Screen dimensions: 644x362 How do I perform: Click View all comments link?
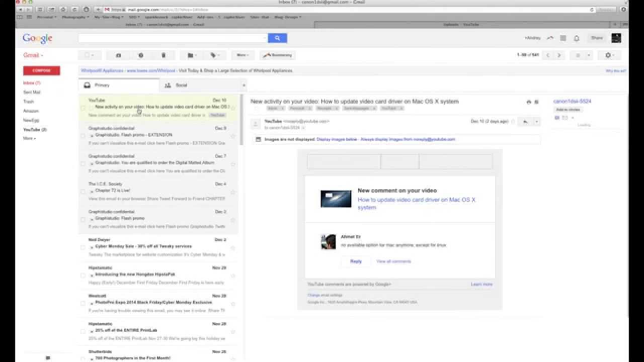(x=393, y=261)
